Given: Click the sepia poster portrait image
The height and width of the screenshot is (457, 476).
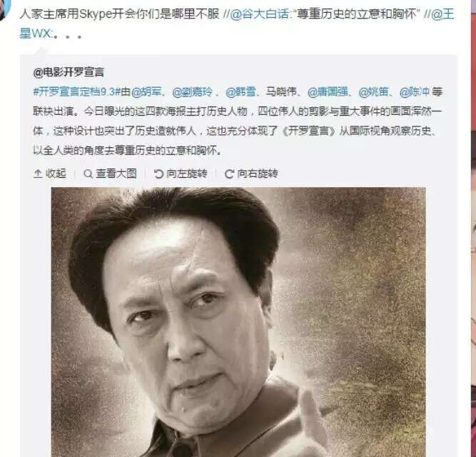Looking at the screenshot, I should coord(238,322).
